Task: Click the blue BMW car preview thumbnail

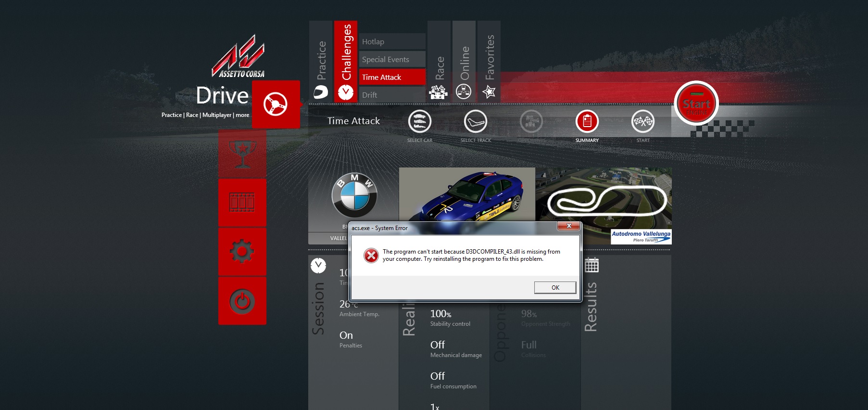Action: [467, 194]
